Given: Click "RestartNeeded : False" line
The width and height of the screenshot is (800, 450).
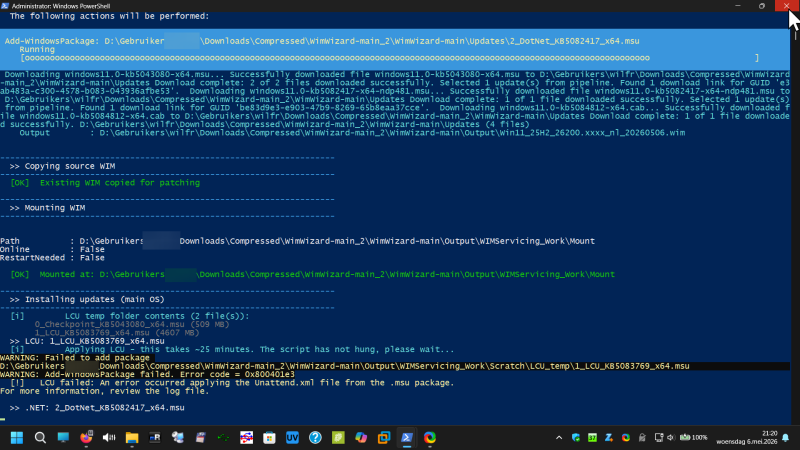Looking at the screenshot, I should coord(53,258).
